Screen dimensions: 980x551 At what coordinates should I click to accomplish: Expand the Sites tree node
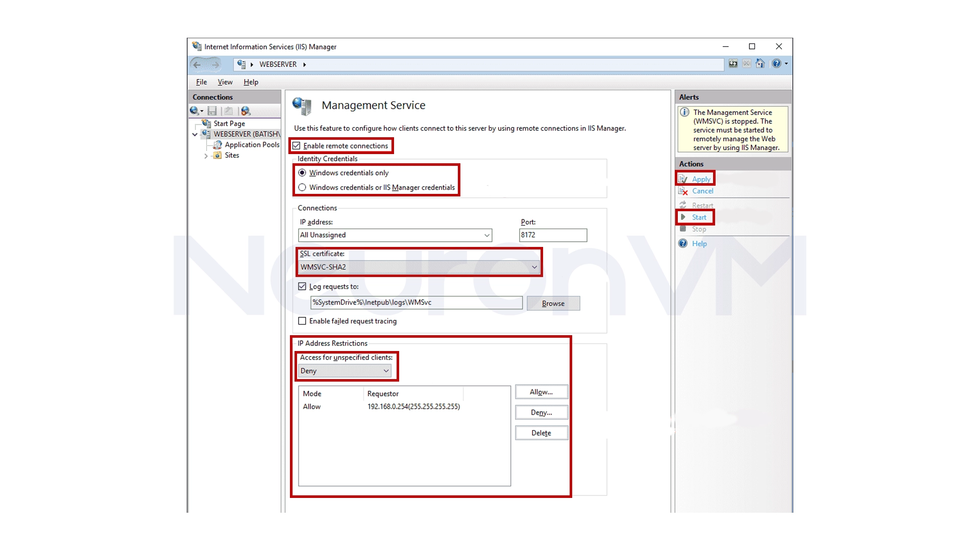pos(206,156)
